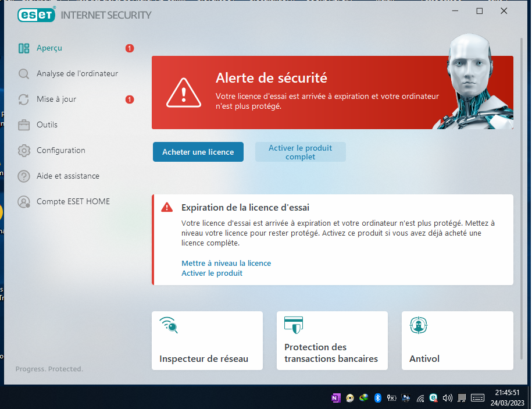Click the display monitor tray icon

(x=406, y=398)
